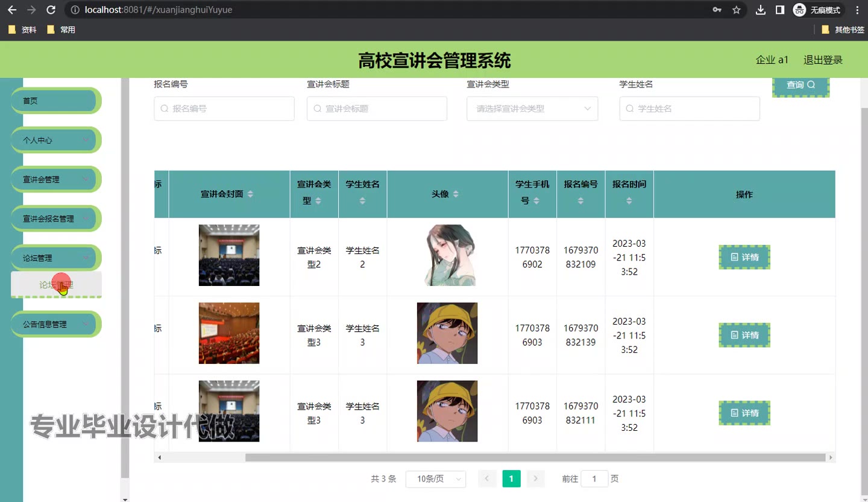Bookmark page using star icon
Image resolution: width=868 pixels, height=502 pixels.
coord(736,10)
